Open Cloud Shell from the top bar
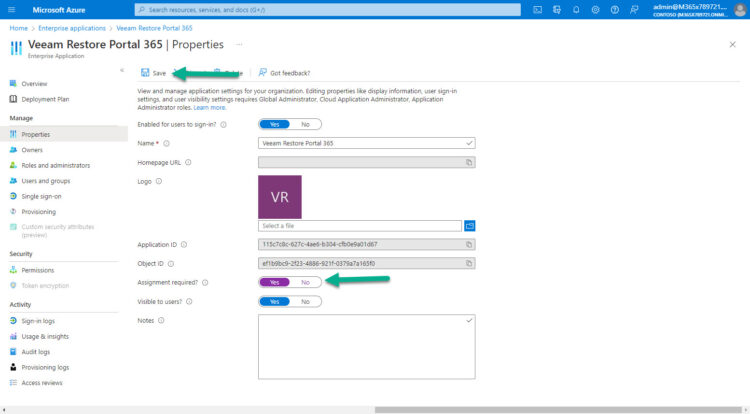 (x=538, y=10)
